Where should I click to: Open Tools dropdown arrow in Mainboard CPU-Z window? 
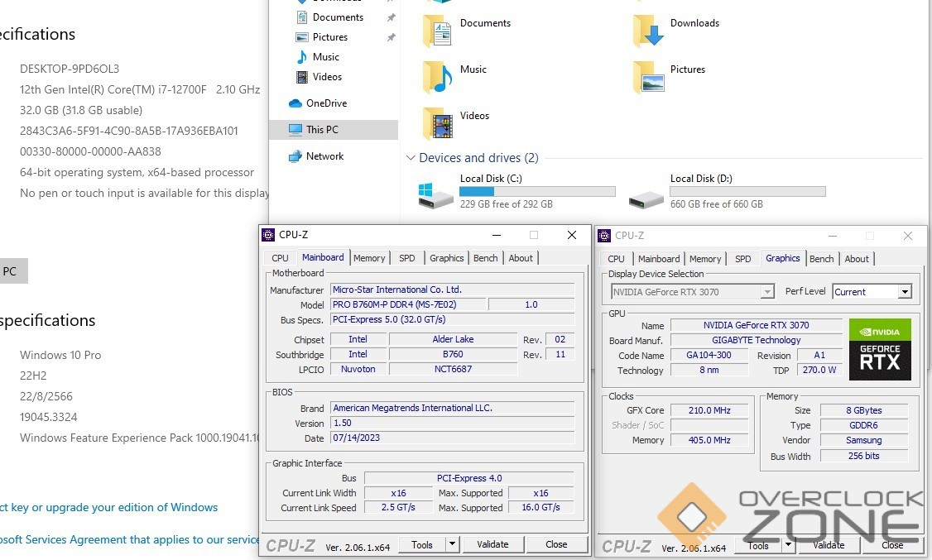[452, 544]
